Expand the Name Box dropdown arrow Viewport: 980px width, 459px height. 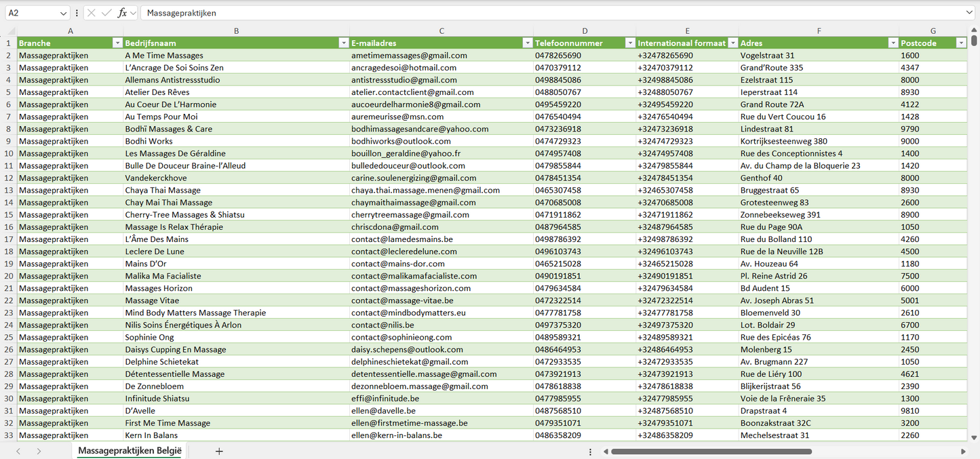click(x=64, y=13)
